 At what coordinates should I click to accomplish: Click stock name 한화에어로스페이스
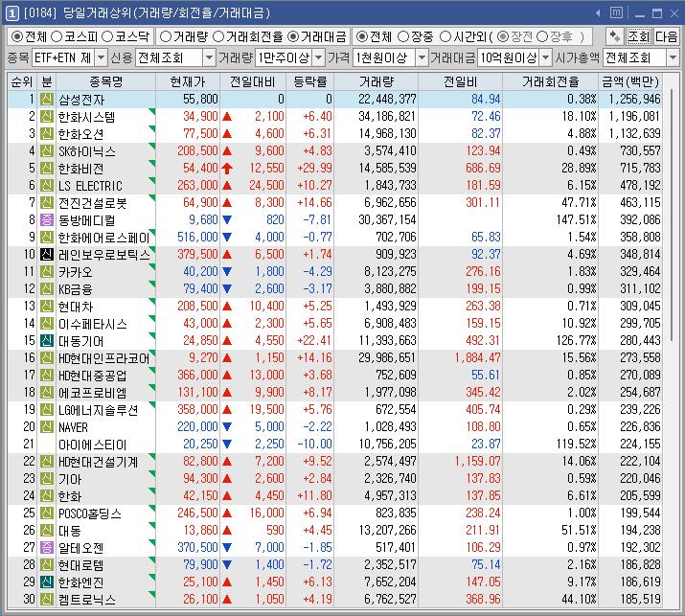(x=104, y=238)
